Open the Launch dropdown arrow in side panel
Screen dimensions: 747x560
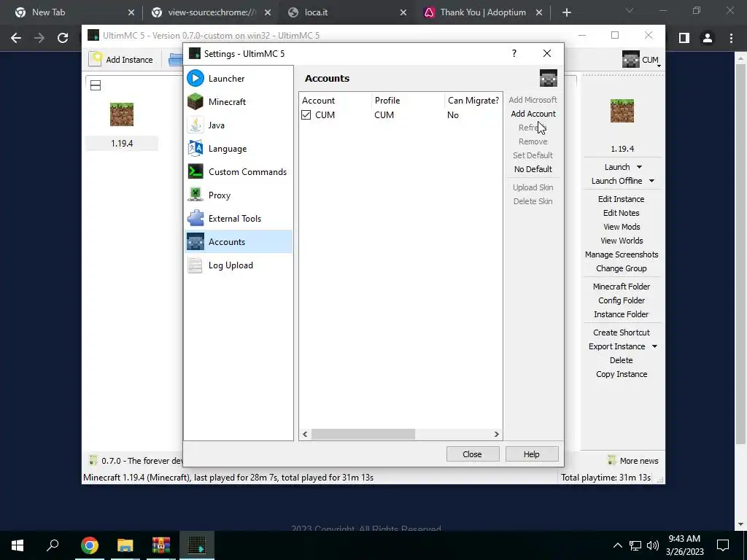point(639,167)
